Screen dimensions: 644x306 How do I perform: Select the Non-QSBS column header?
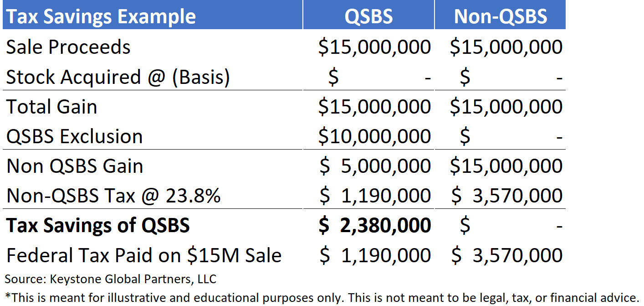tap(500, 17)
